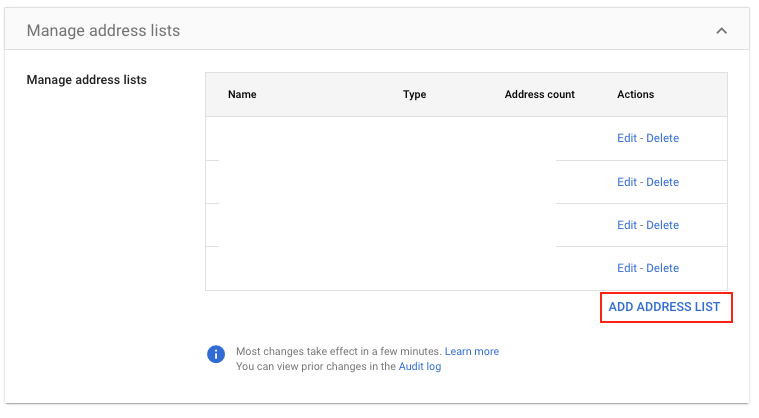Edit the fourth address list row
The width and height of the screenshot is (759, 418).
(627, 268)
